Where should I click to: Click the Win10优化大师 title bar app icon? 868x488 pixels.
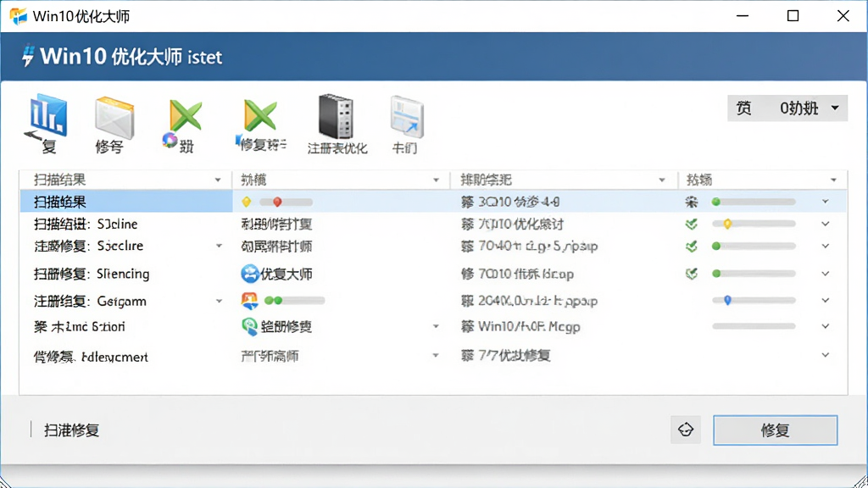point(19,16)
